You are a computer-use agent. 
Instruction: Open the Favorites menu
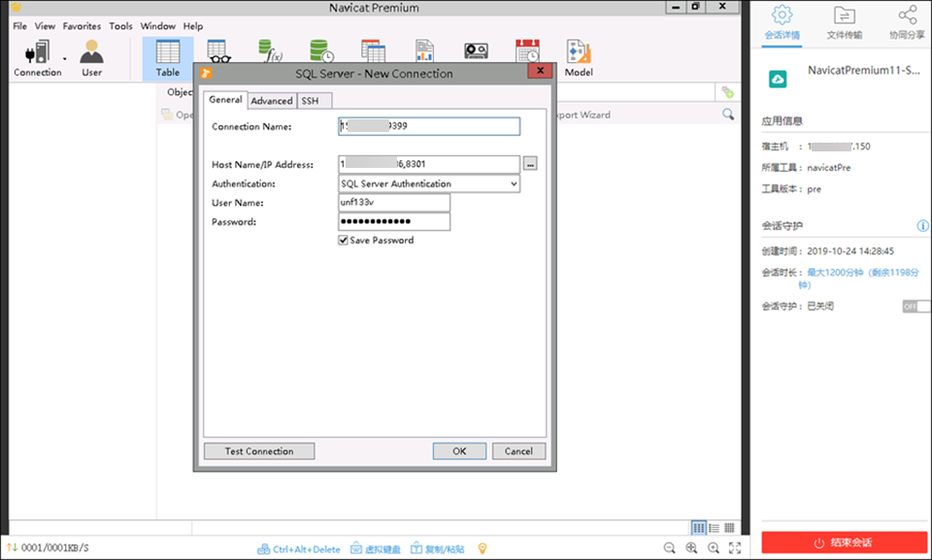pos(82,26)
